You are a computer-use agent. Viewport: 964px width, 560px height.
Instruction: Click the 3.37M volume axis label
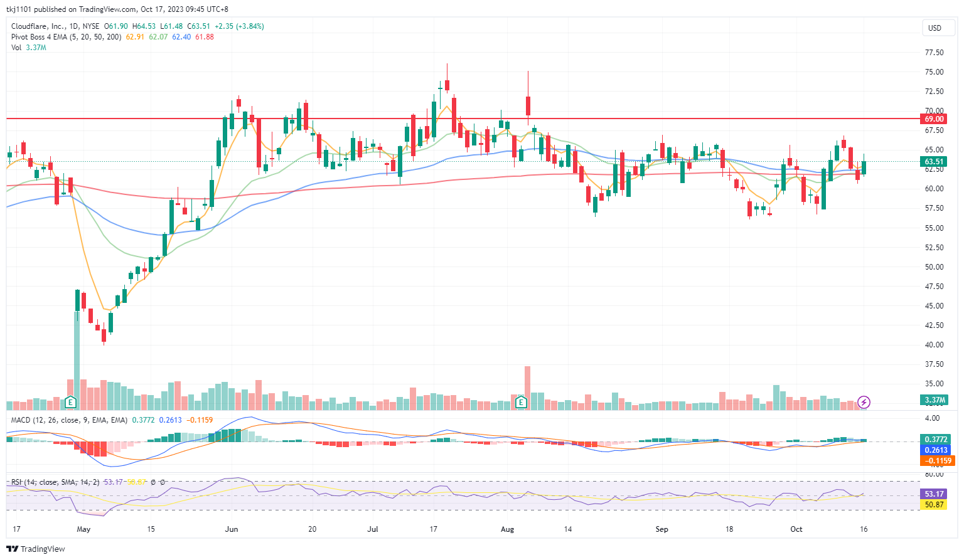coord(934,400)
